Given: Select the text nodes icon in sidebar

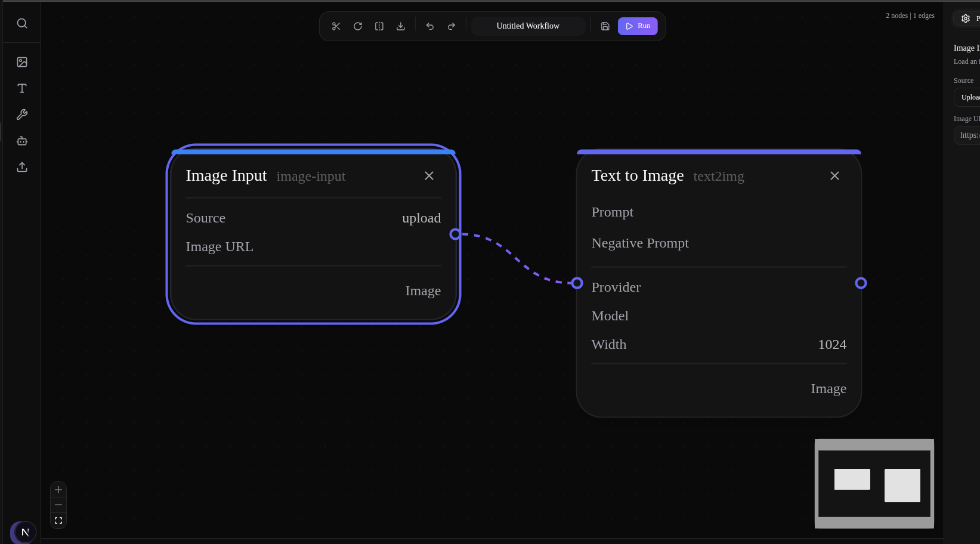Looking at the screenshot, I should tap(22, 88).
